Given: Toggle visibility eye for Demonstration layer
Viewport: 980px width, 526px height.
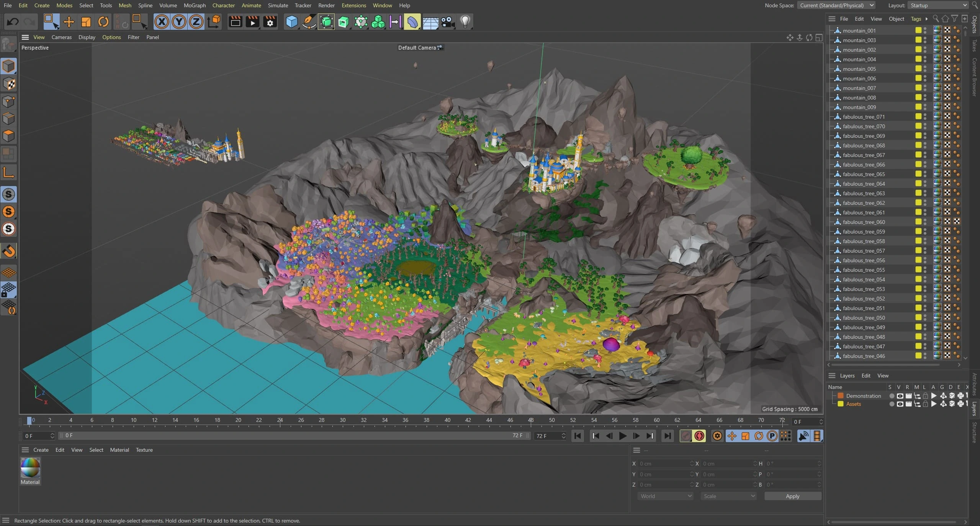Looking at the screenshot, I should click(x=900, y=396).
